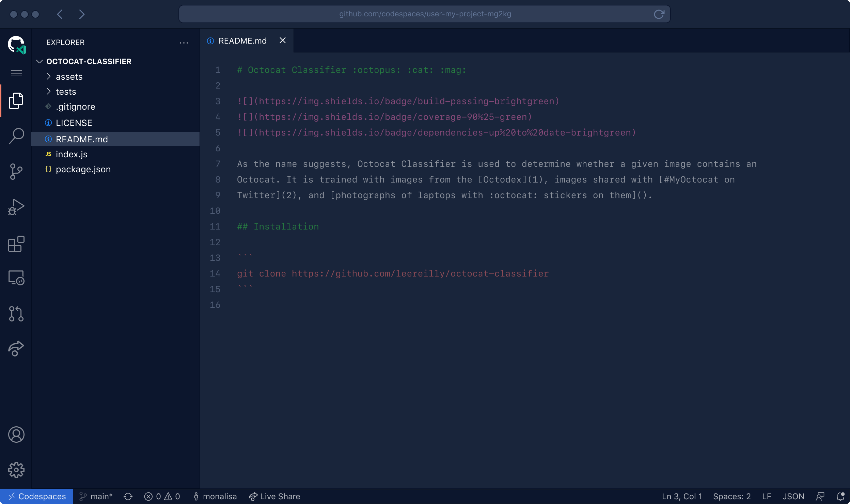Open Settings via the gear icon
The image size is (850, 504).
click(x=16, y=470)
